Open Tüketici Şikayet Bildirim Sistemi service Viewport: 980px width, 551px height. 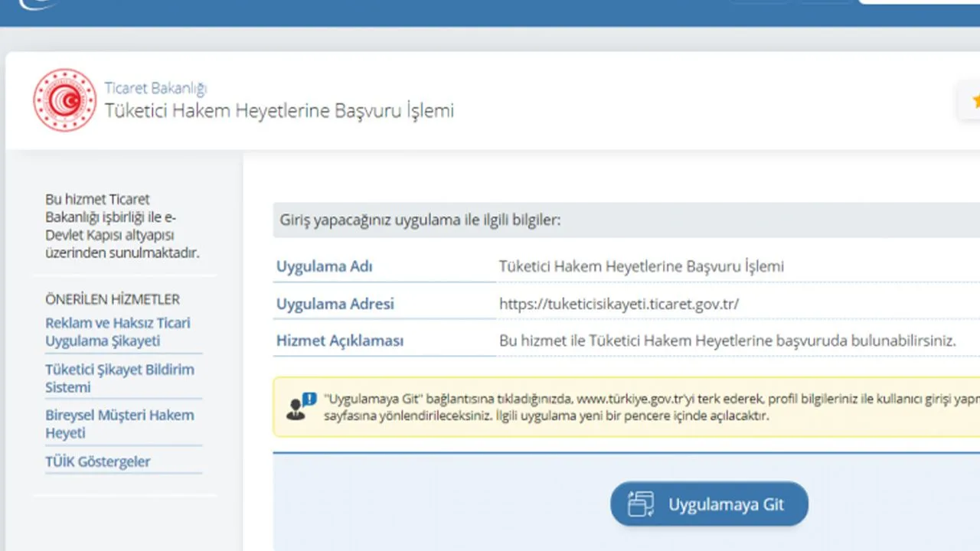point(117,378)
